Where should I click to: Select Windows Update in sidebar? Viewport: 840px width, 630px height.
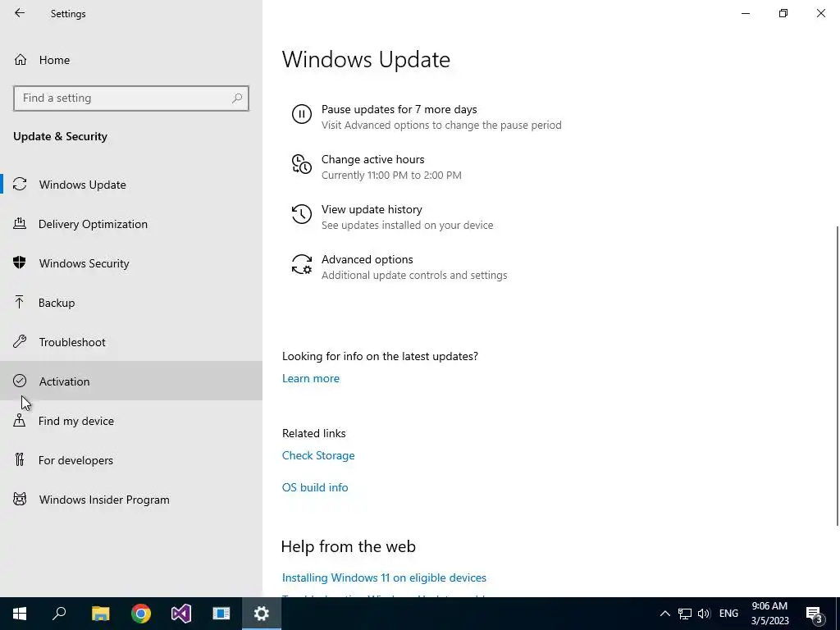click(x=131, y=185)
